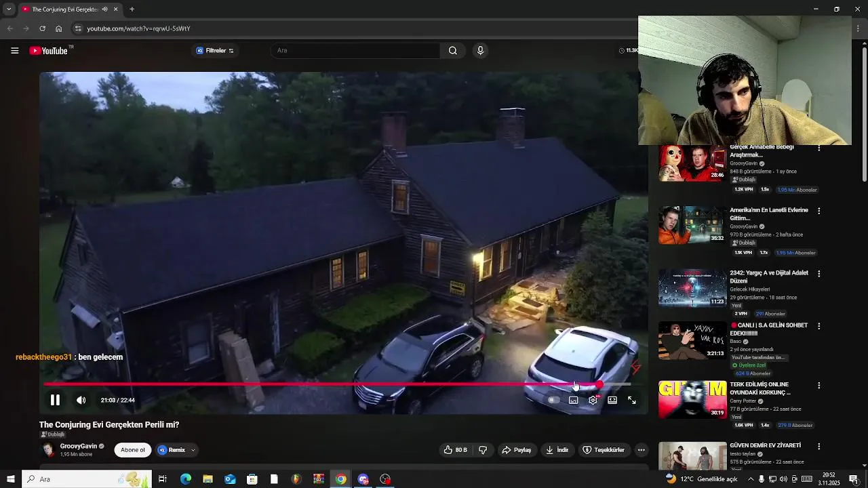Send thanks via Teşekkürler button
The image size is (868, 488).
click(x=604, y=450)
